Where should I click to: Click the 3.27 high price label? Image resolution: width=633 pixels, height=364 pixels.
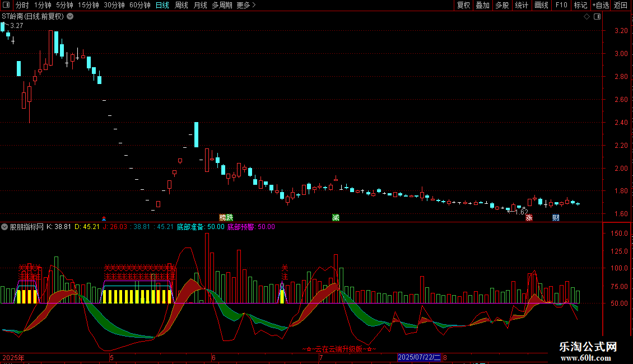click(17, 26)
